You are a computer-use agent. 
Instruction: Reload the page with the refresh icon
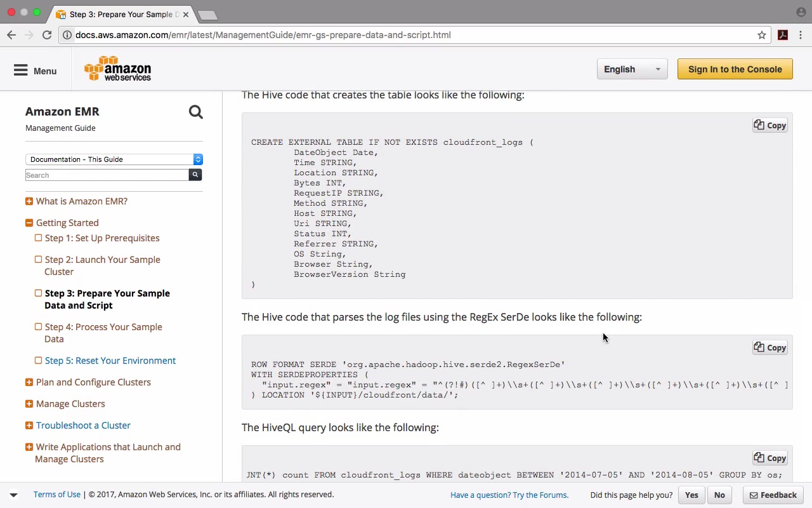tap(47, 35)
